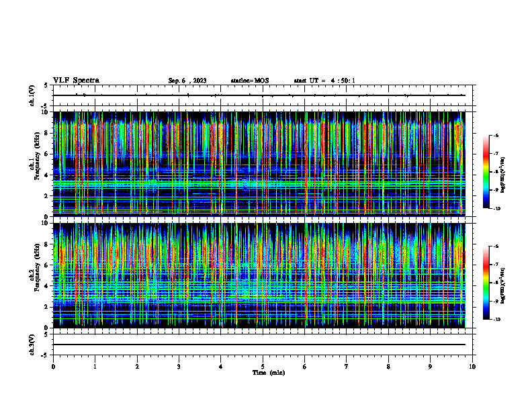
Task: Click the "ch.1(V)" waveform axis label
Action: tap(32, 95)
